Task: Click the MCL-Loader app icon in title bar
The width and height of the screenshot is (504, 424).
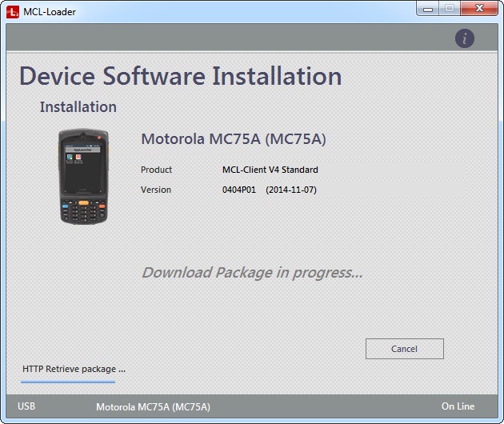Action: pos(11,11)
